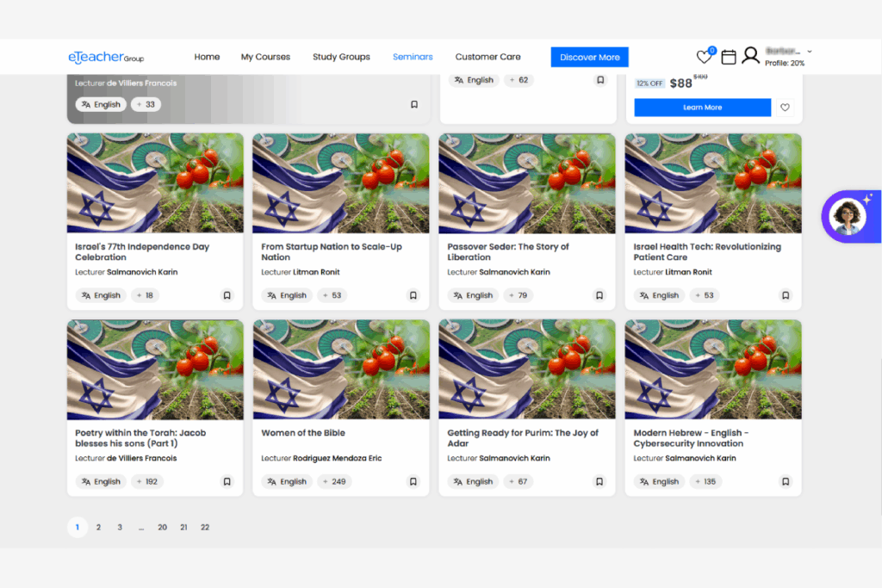Click the eTeacher Group logo
Screen dimensions: 882x588
coord(106,57)
